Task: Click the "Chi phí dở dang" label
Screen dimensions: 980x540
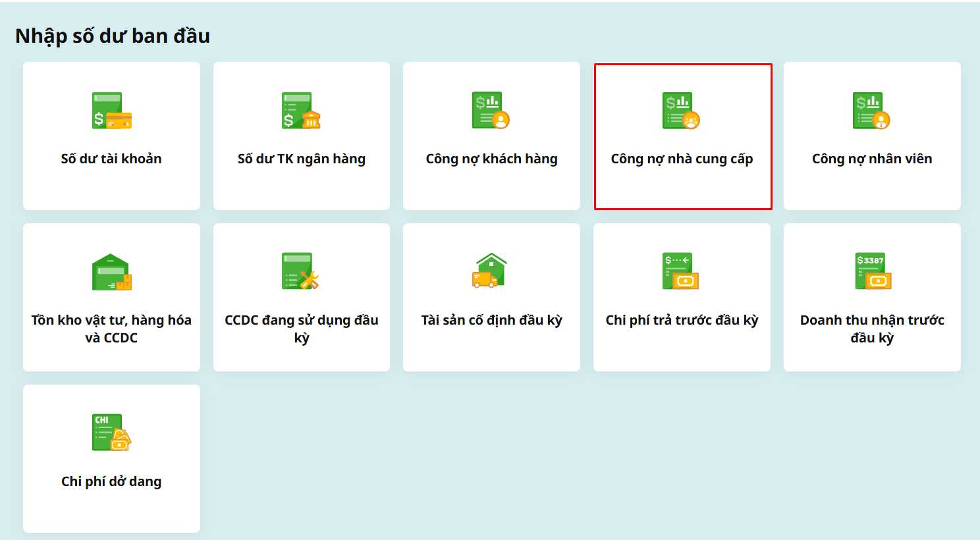Action: [x=111, y=481]
